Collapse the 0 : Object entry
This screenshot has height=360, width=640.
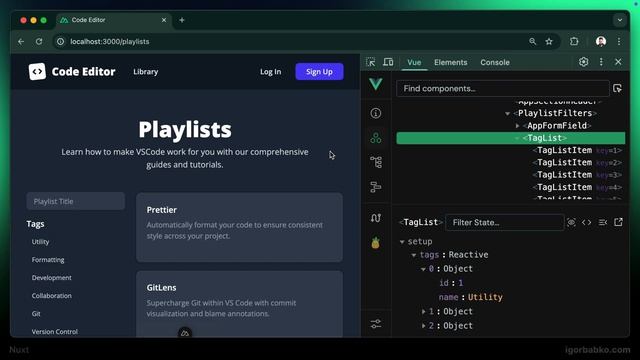[423, 269]
